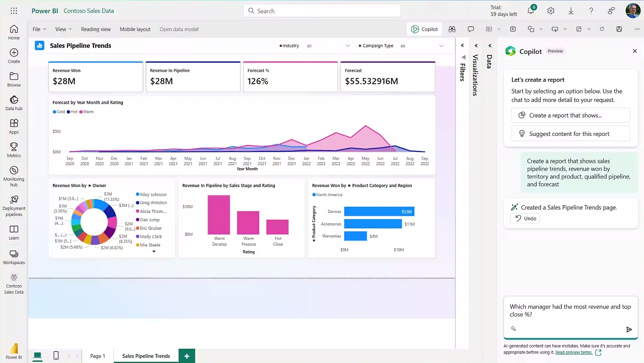This screenshot has height=363, width=644.
Task: Switch to desktop layout icon at bottom
Action: (x=37, y=356)
